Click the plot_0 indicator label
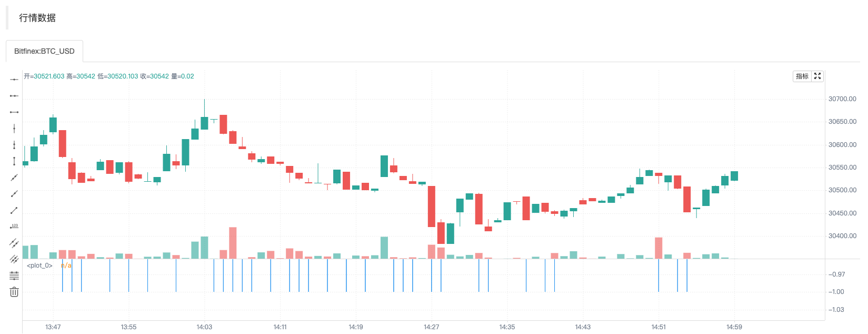Image resolution: width=868 pixels, height=334 pixels. point(39,266)
